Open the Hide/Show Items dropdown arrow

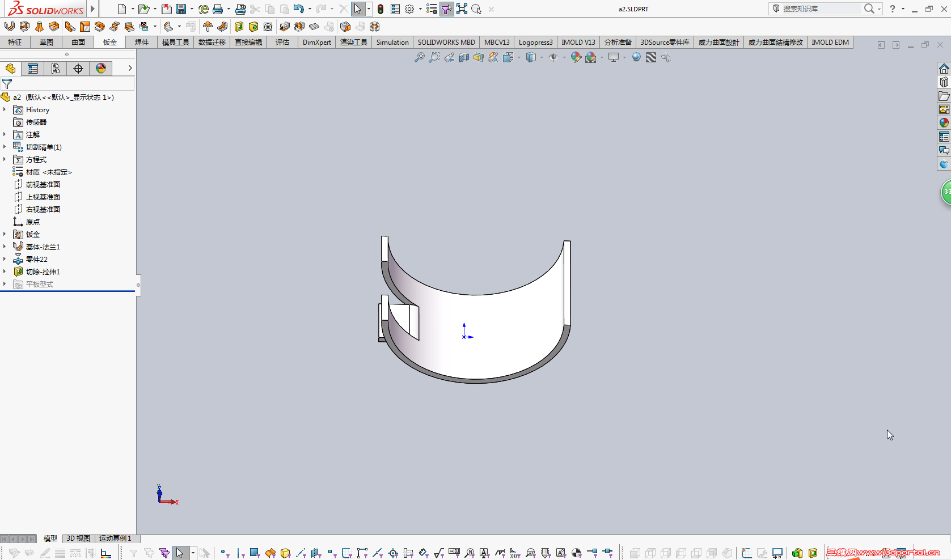[564, 57]
